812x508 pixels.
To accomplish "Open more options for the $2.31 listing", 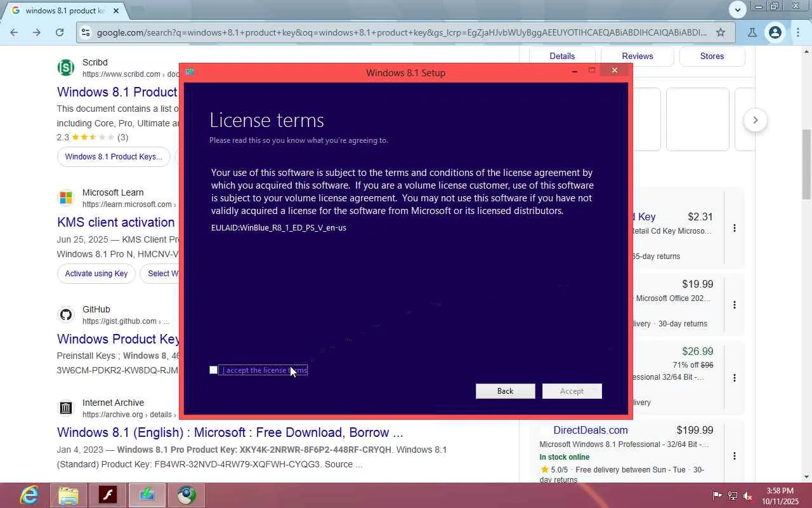I will pyautogui.click(x=735, y=228).
